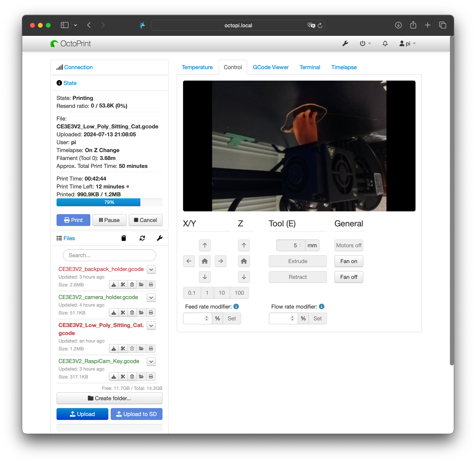This screenshot has width=476, height=463.
Task: Switch to the Temperature tab
Action: (197, 67)
